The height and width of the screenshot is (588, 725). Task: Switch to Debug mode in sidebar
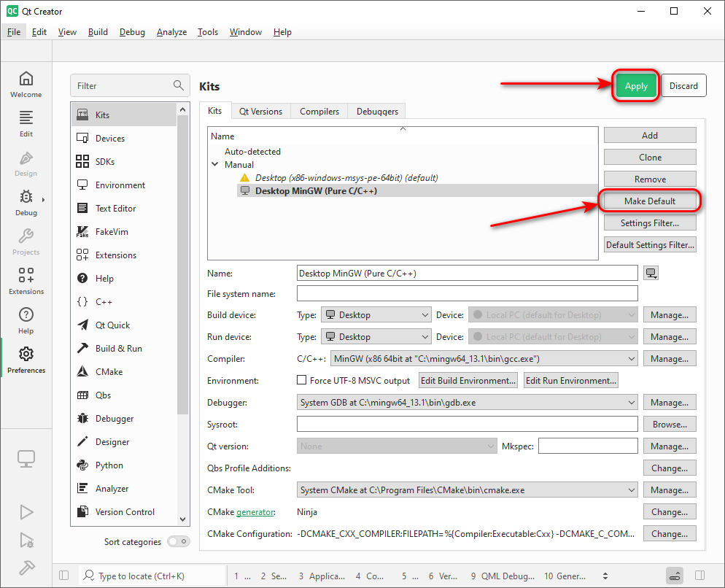[x=26, y=202]
